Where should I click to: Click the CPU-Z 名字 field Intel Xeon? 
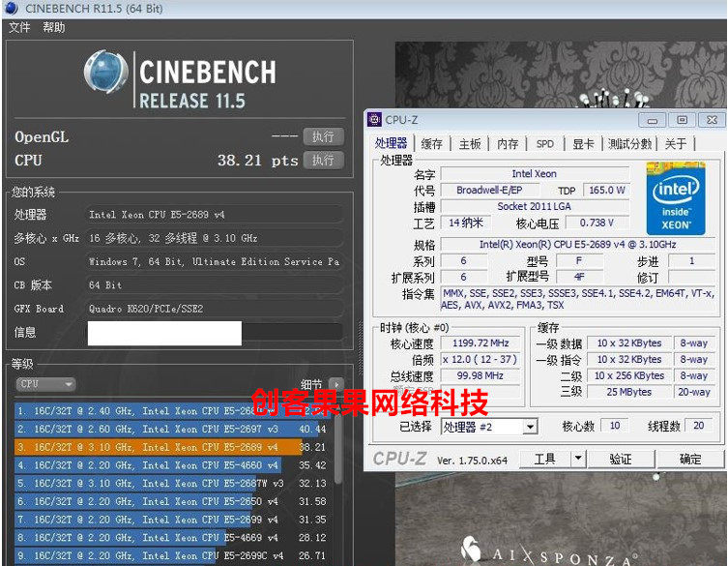(535, 174)
